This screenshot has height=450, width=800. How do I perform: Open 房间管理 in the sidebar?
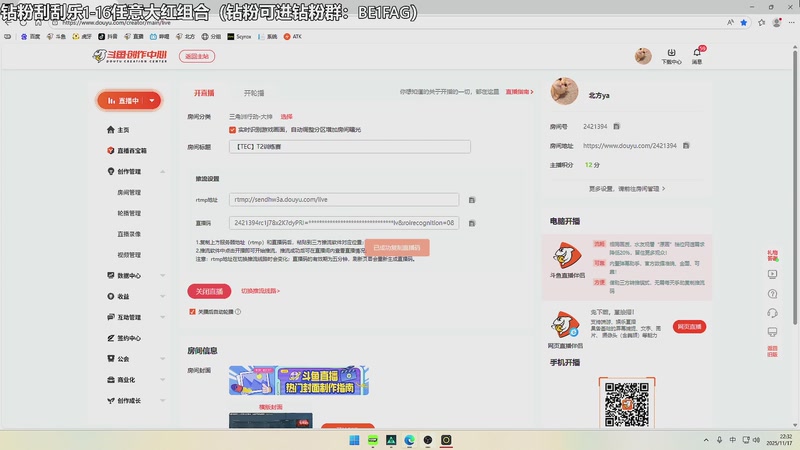click(129, 192)
